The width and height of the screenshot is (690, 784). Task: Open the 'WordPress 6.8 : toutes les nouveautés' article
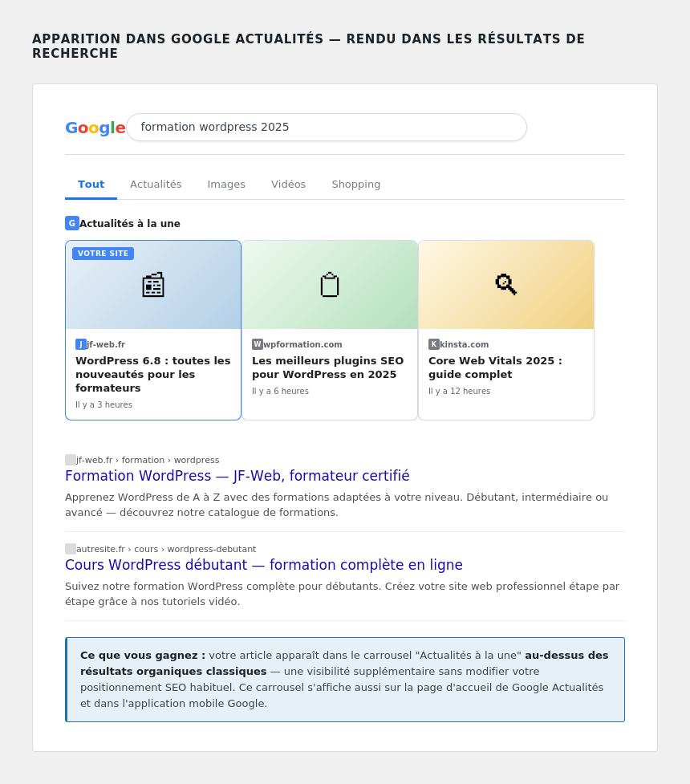point(153,375)
